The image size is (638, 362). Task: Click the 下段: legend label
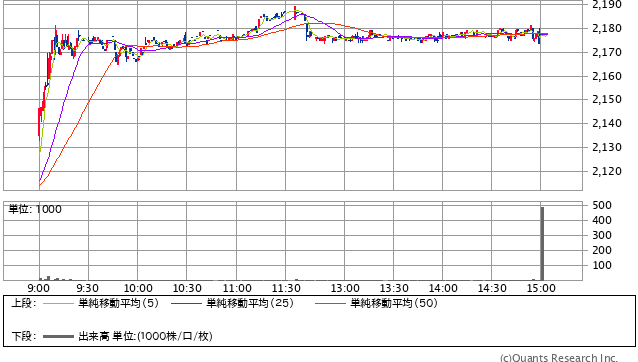(x=24, y=337)
